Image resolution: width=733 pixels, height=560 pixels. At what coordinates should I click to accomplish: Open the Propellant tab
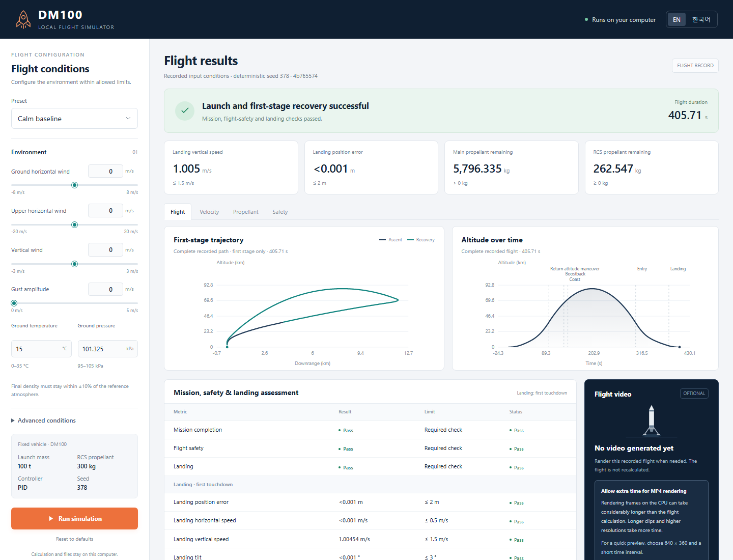tap(246, 212)
